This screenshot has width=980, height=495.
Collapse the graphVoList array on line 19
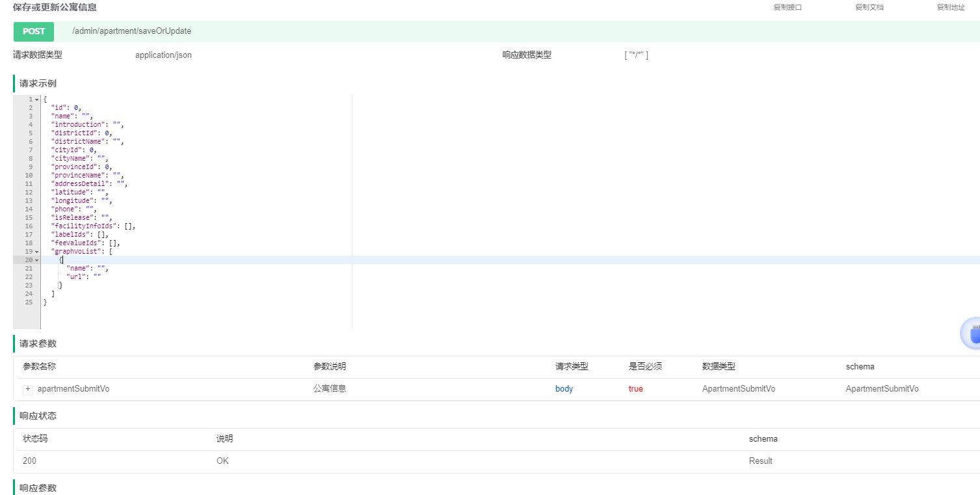pyautogui.click(x=36, y=251)
